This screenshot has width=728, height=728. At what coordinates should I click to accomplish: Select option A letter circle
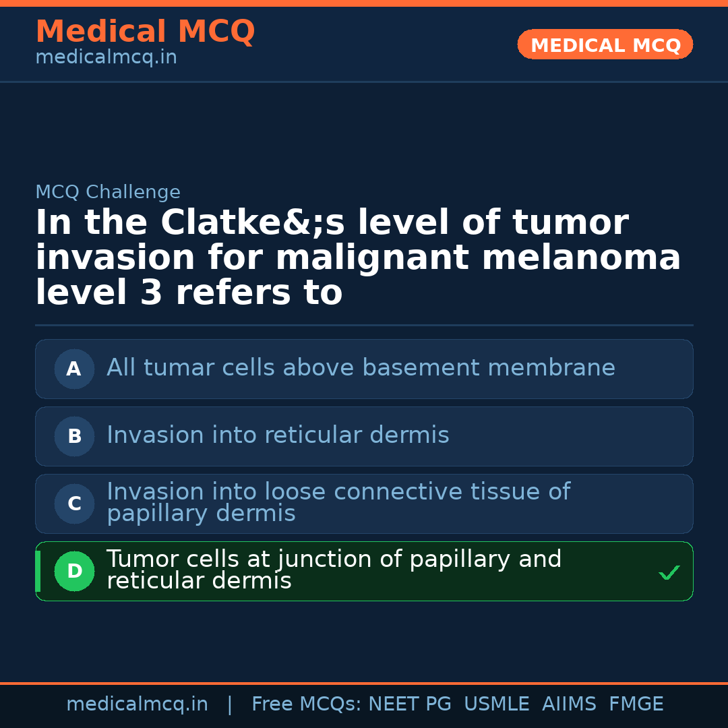point(74,369)
